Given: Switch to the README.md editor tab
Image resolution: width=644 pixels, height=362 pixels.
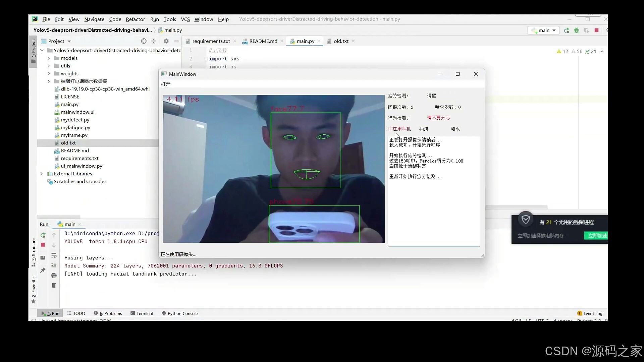Looking at the screenshot, I should [263, 41].
